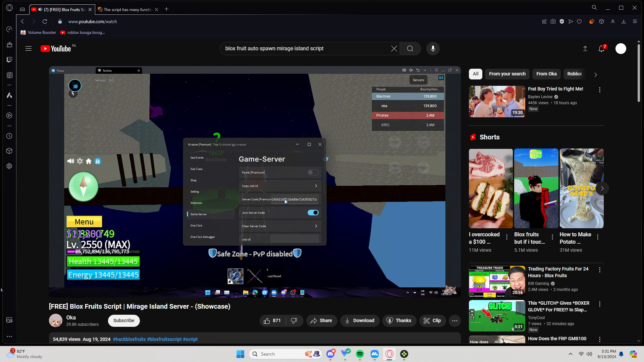Open GX Corner from the tab bar

click(x=22, y=9)
